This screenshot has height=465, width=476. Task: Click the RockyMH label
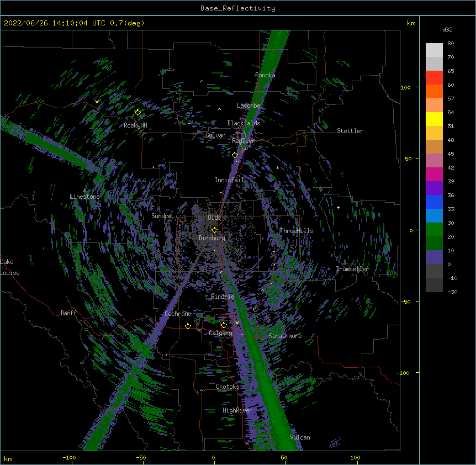(x=135, y=125)
